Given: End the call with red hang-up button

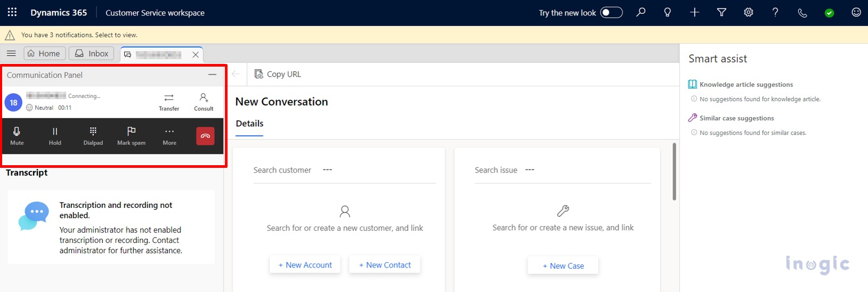Looking at the screenshot, I should click(x=205, y=136).
